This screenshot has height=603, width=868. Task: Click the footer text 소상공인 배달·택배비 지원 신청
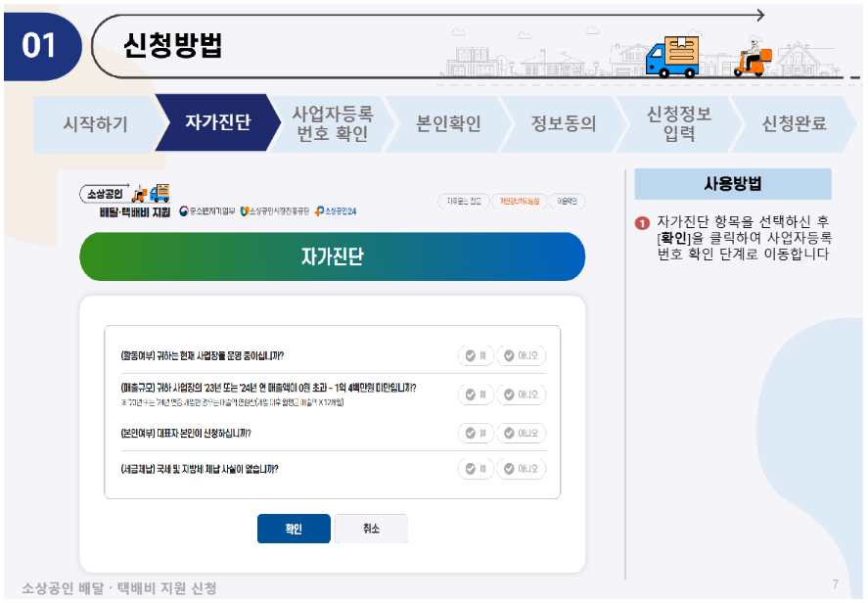coord(119,588)
